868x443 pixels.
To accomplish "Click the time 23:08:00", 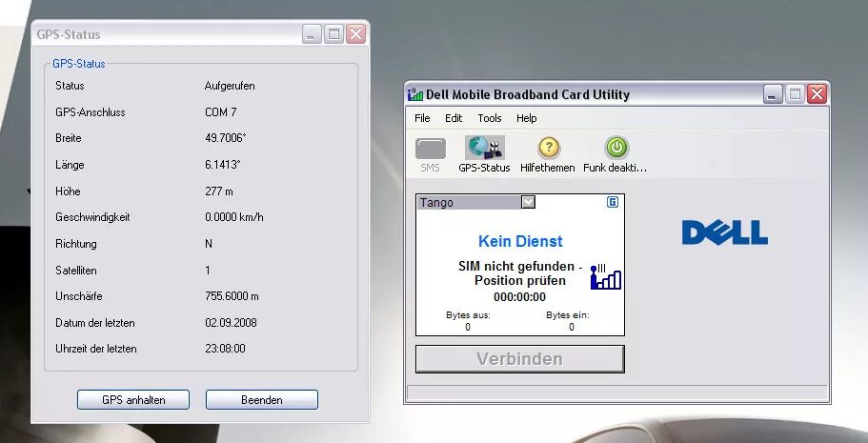I will [x=225, y=349].
